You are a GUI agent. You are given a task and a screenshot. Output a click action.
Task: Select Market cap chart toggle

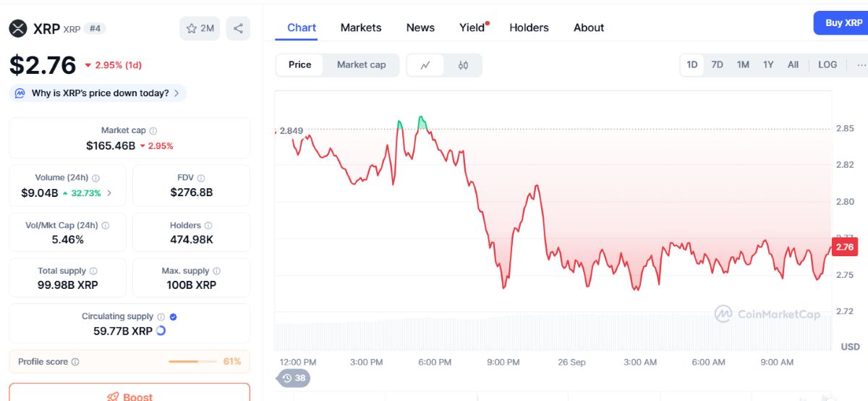[362, 64]
